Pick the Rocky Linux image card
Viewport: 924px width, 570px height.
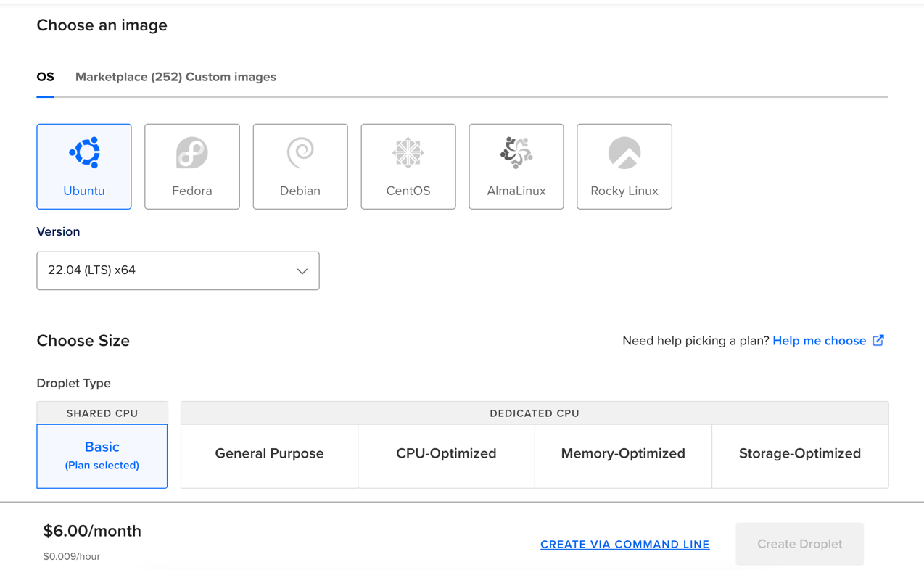point(624,166)
